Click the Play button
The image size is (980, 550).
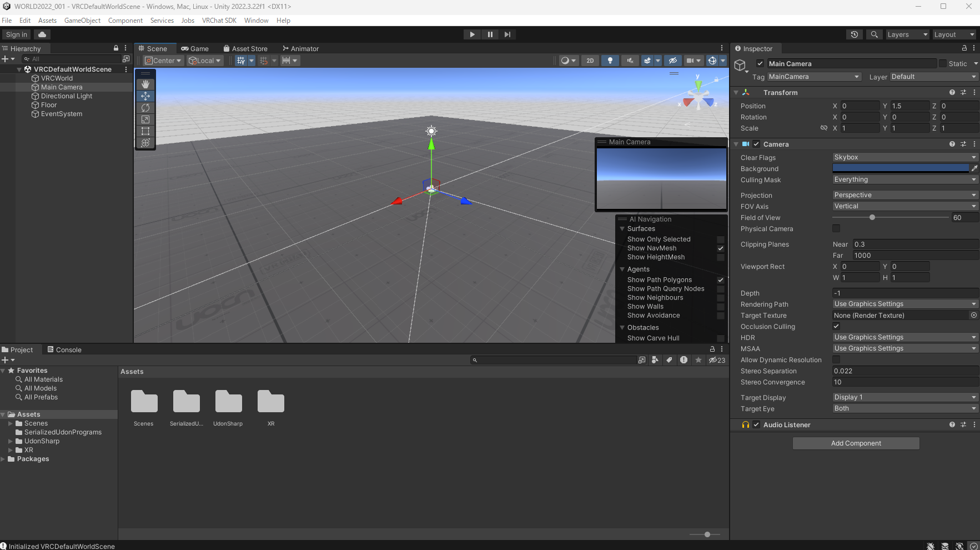[x=472, y=34]
